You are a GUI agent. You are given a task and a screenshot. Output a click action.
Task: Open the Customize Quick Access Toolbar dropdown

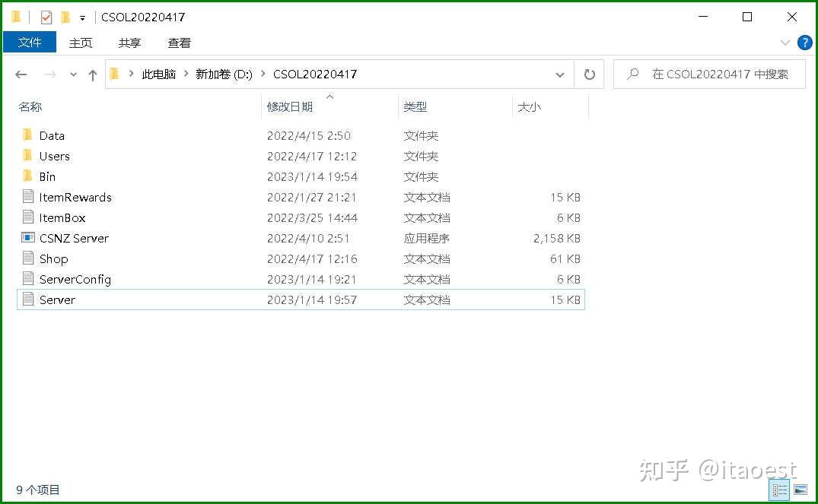click(x=82, y=17)
